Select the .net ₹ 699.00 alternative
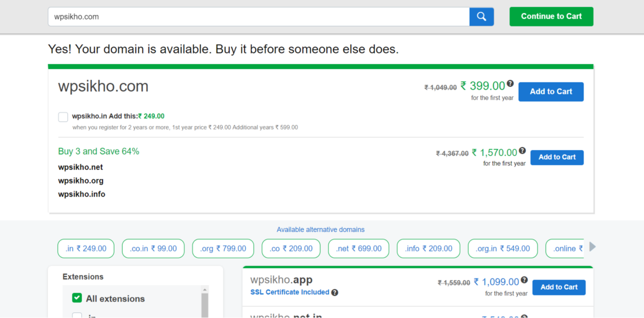The image size is (644, 318). pos(358,249)
